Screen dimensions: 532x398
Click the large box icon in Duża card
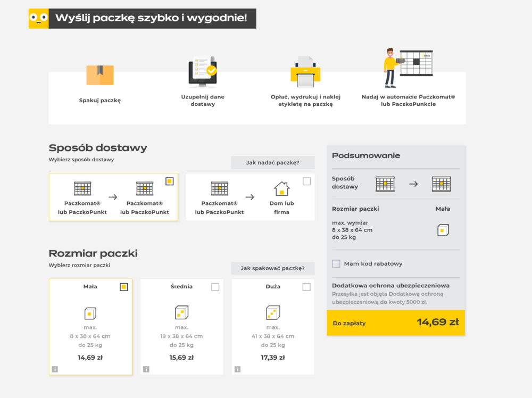(x=273, y=312)
